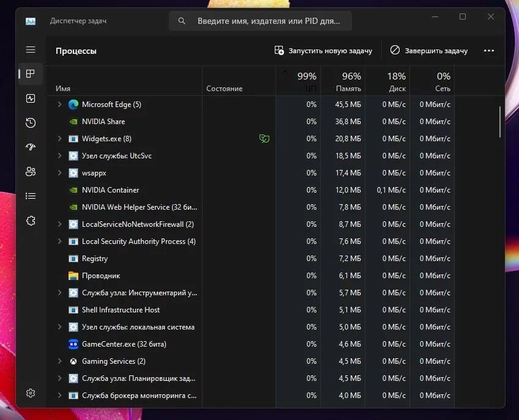Image resolution: width=519 pixels, height=420 pixels.
Task: Maximize the Task Manager window
Action: 463,17
